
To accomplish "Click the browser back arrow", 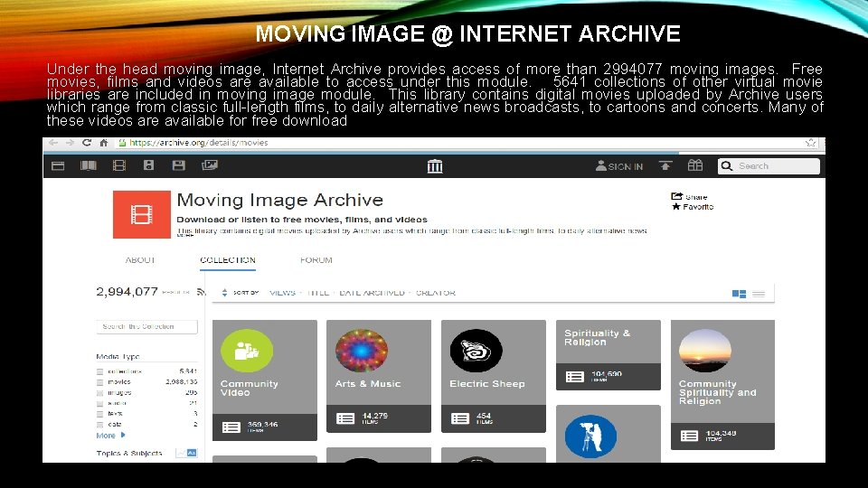I will tap(53, 143).
